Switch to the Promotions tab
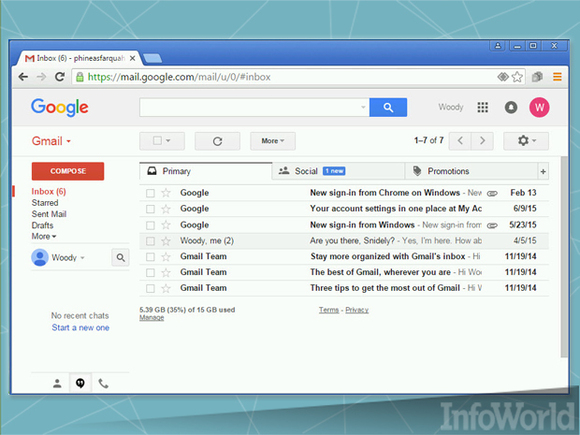The height and width of the screenshot is (435, 580). (471, 171)
